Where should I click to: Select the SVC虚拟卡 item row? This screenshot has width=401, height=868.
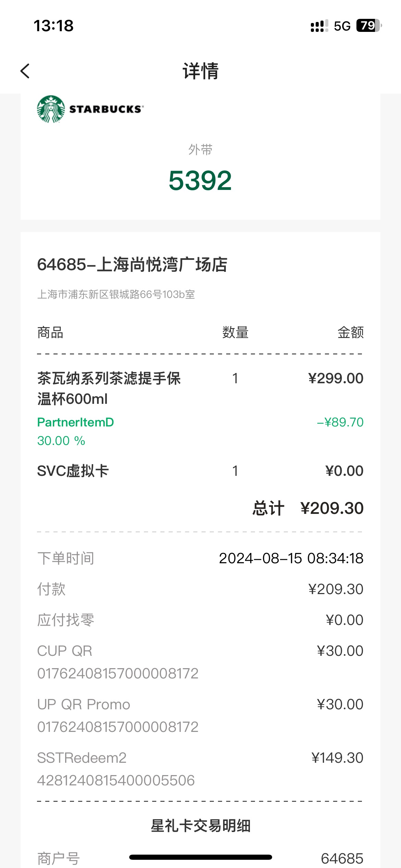[x=200, y=471]
